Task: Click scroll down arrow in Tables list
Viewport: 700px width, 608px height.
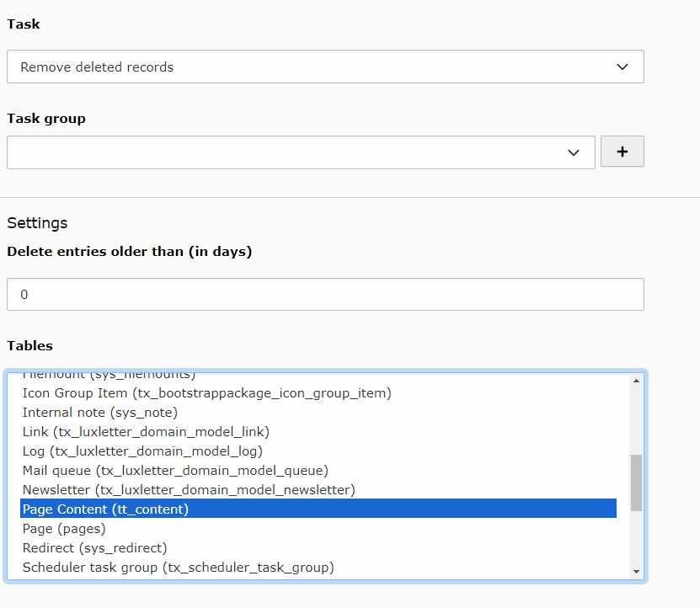Action: [636, 572]
